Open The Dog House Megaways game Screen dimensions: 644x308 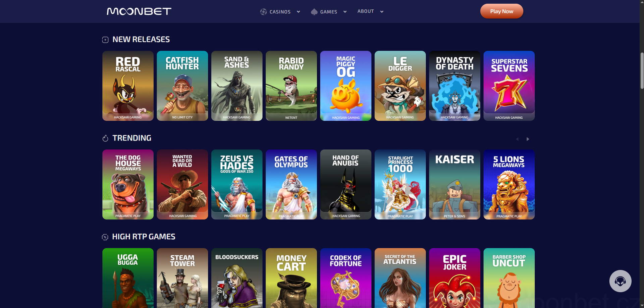coord(128,184)
